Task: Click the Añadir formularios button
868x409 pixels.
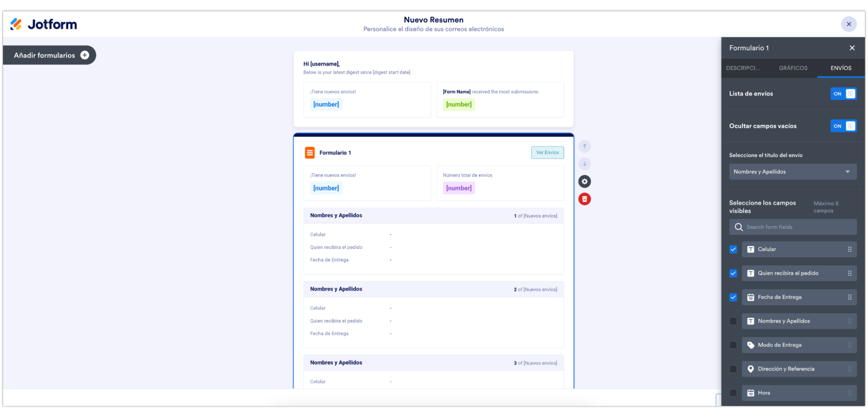Action: pos(50,55)
